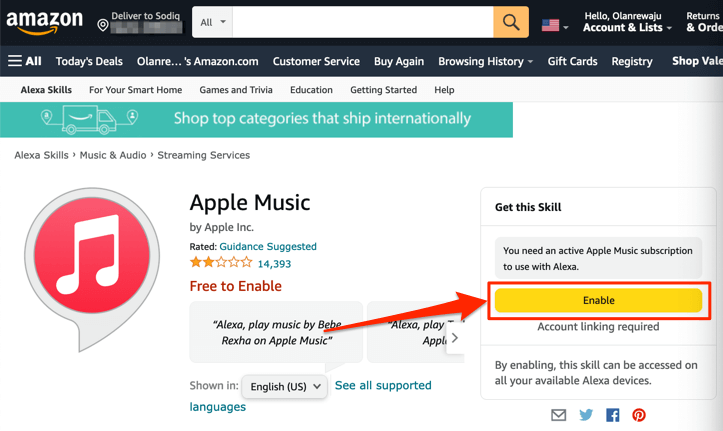Viewport: 723px width, 431px height.
Task: Open the hamburger All menu
Action: click(25, 61)
